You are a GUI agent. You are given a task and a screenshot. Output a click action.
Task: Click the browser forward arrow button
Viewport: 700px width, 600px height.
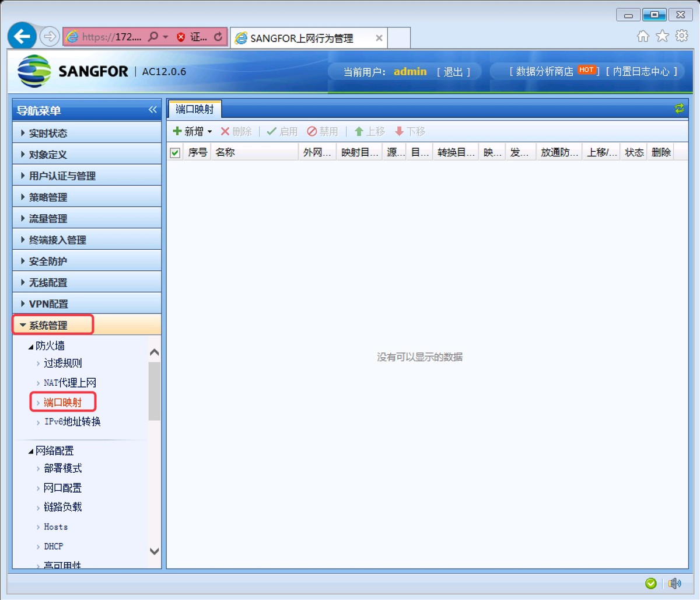coord(50,37)
